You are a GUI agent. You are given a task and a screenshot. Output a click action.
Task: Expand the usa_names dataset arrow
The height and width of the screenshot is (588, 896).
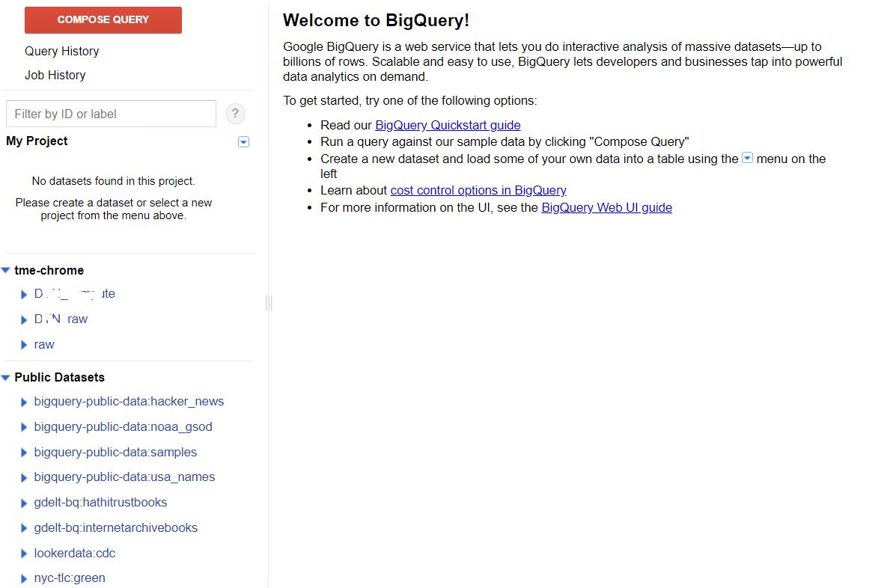pos(23,478)
